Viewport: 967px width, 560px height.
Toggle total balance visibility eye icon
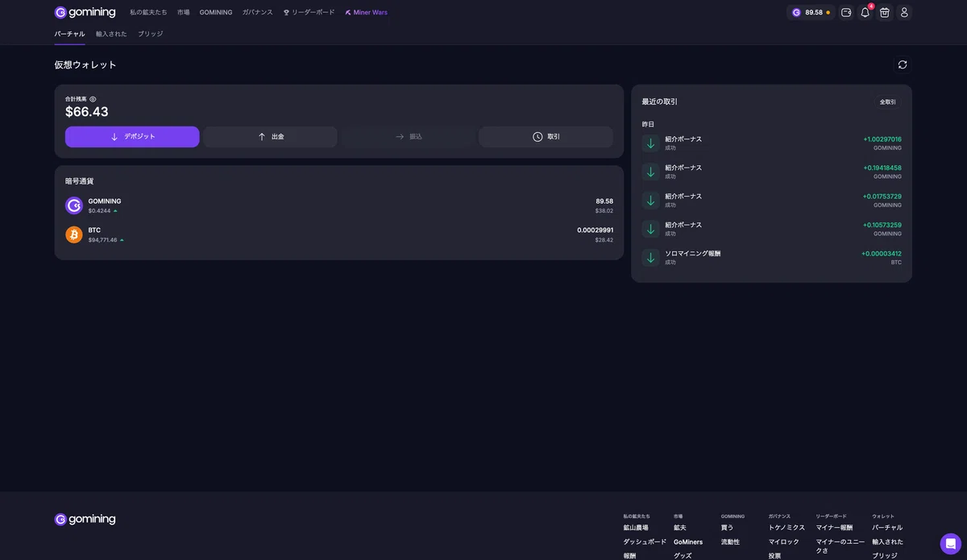[93, 99]
